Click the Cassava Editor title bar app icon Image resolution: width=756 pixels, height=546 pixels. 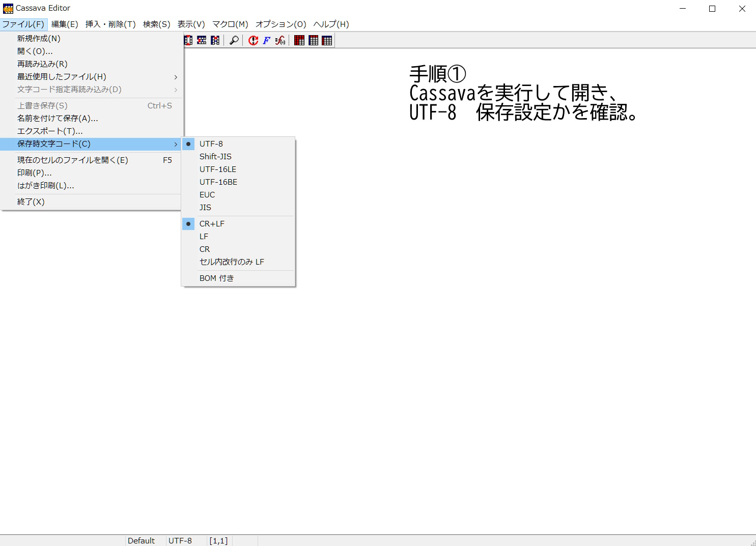point(8,8)
